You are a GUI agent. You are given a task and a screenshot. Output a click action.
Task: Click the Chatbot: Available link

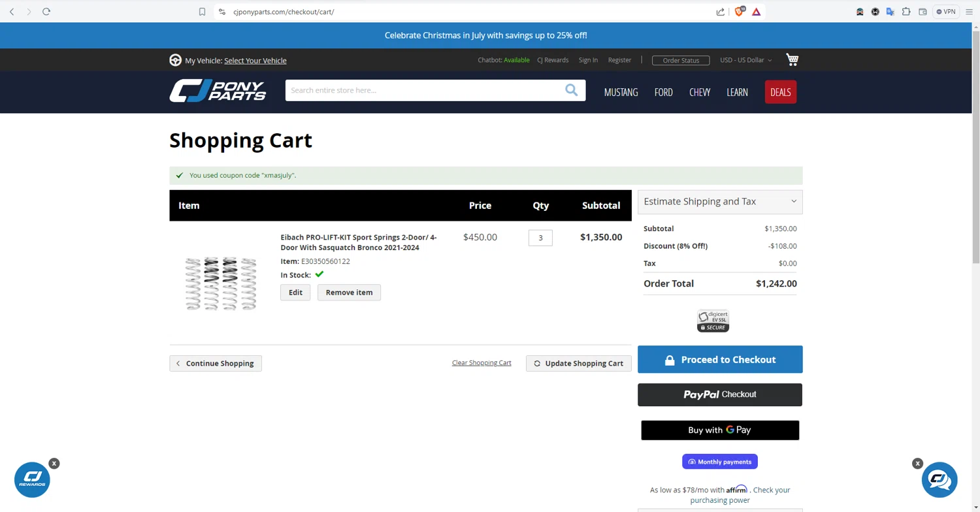pos(504,60)
